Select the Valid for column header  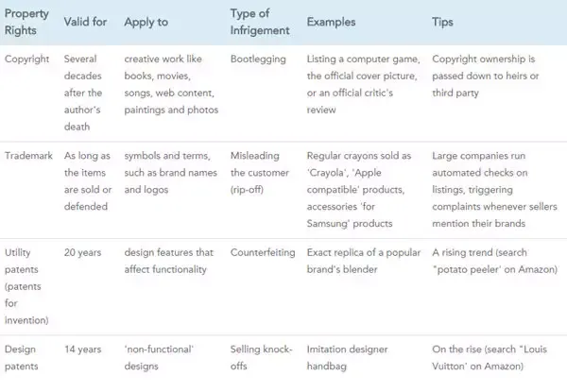(85, 22)
